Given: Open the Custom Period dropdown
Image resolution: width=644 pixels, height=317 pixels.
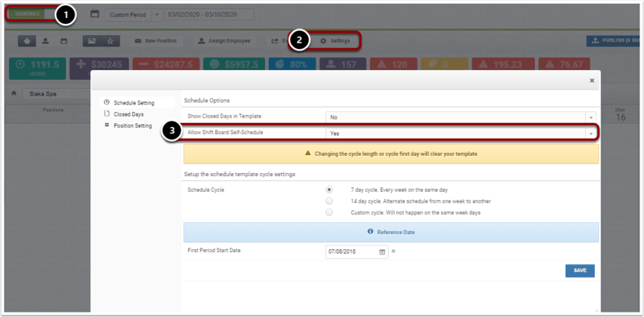Looking at the screenshot, I should [134, 15].
